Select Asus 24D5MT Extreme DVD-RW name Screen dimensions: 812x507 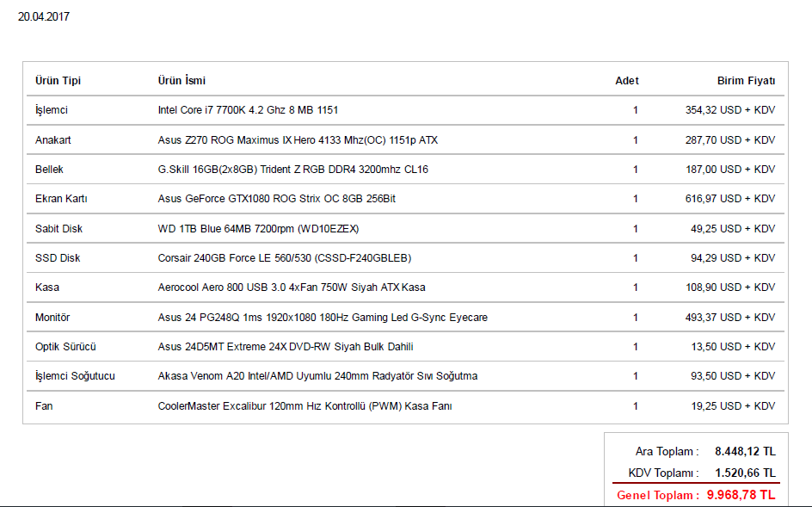pyautogui.click(x=286, y=346)
